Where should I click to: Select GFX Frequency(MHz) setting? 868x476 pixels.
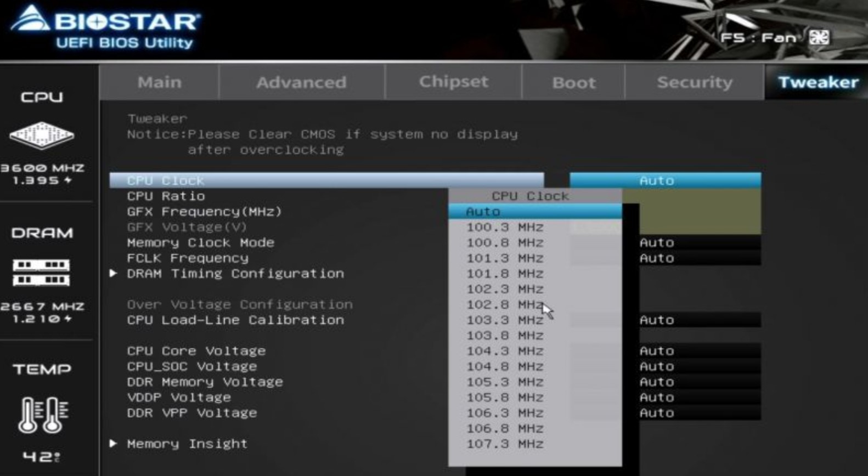(x=204, y=212)
